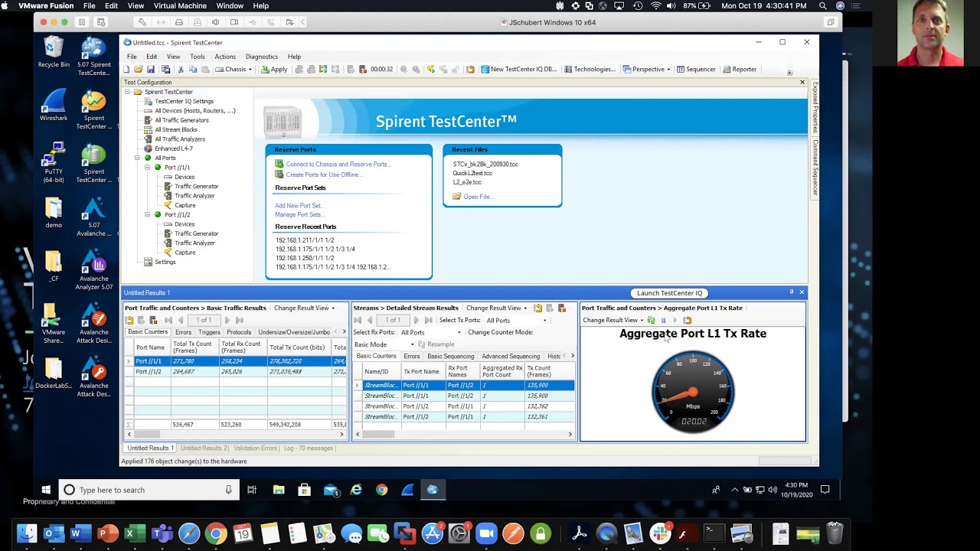The height and width of the screenshot is (551, 980).
Task: Select Port //1/2 row in traffic results
Action: click(x=236, y=371)
